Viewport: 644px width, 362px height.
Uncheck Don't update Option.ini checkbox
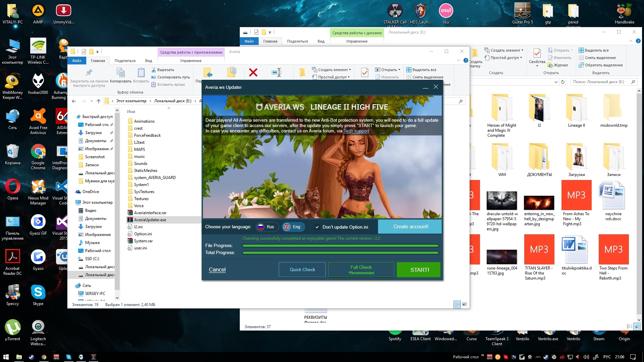(317, 227)
